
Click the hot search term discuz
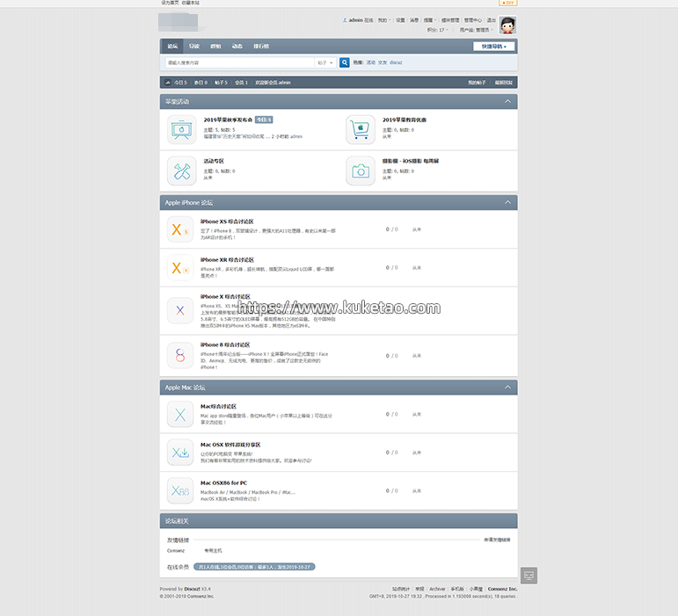click(x=396, y=62)
